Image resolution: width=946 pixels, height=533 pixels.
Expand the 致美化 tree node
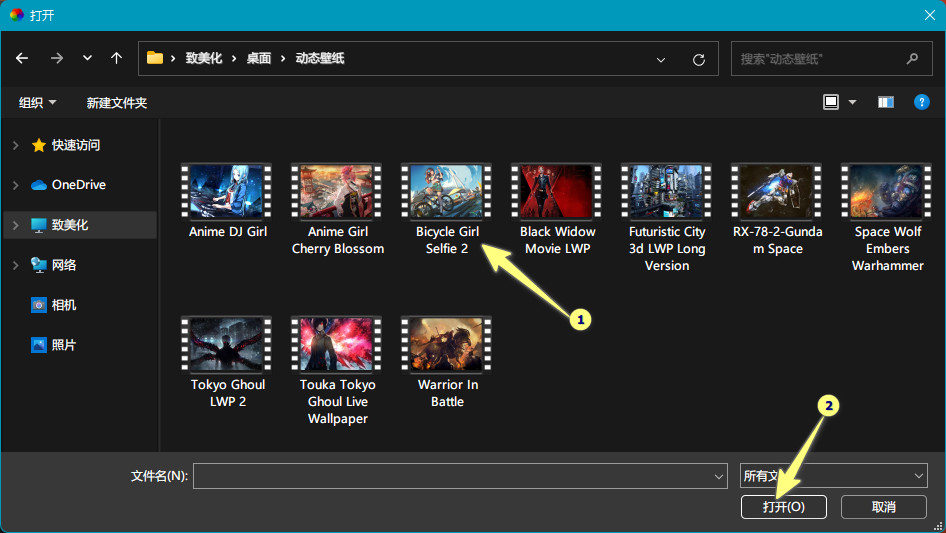(16, 225)
